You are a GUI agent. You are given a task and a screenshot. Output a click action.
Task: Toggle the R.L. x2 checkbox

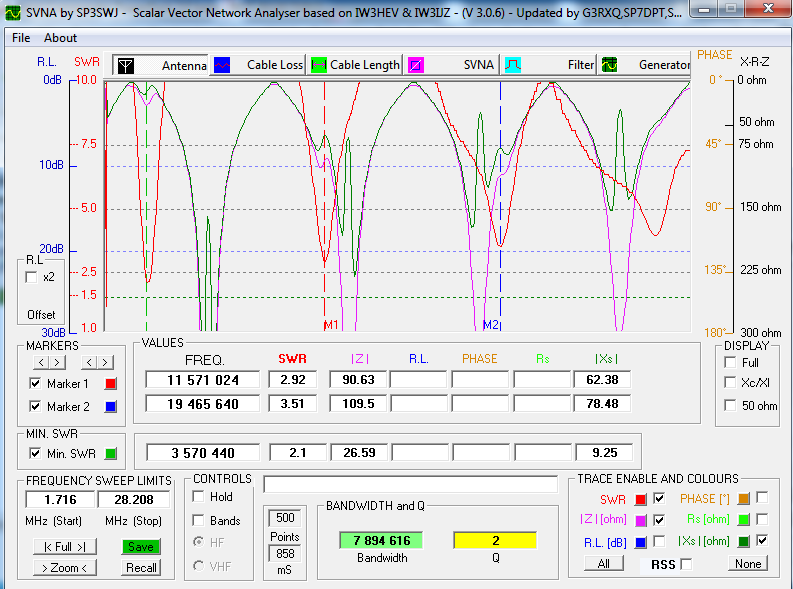[x=31, y=277]
